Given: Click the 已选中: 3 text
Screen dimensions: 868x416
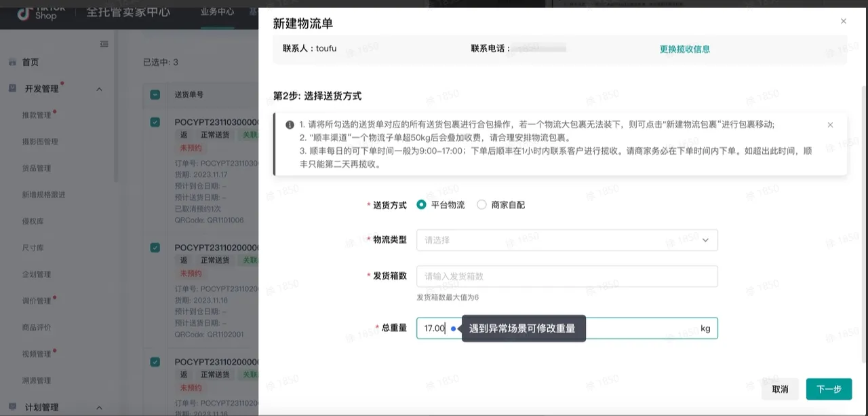Looking at the screenshot, I should [x=161, y=62].
